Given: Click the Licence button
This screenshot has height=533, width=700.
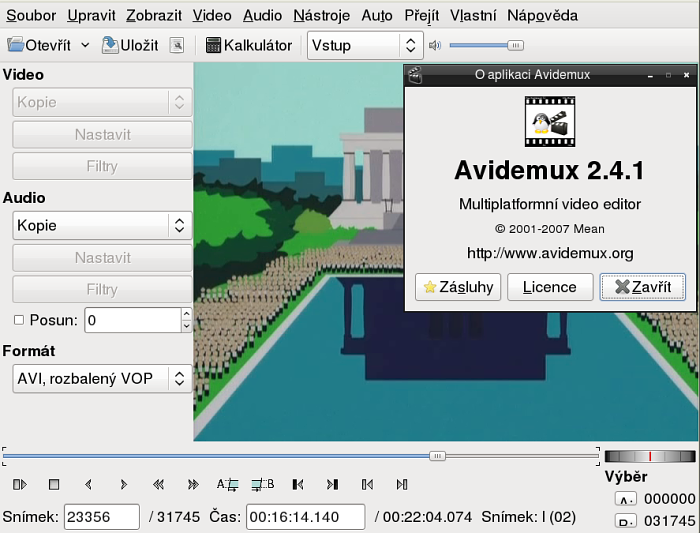Looking at the screenshot, I should (x=550, y=287).
